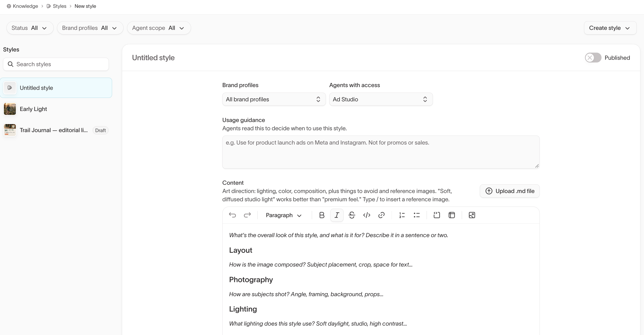Click the Untitled style sidebar icon

[x=10, y=88]
